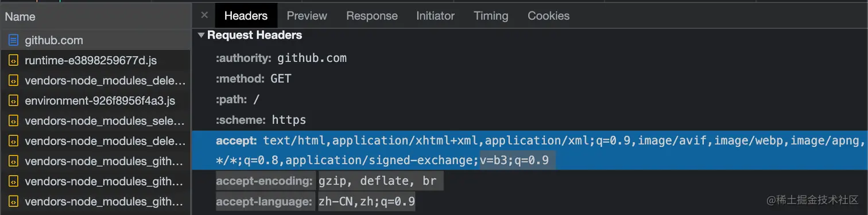This screenshot has width=868, height=215.
Task: Show the Timing tab
Action: [491, 15]
